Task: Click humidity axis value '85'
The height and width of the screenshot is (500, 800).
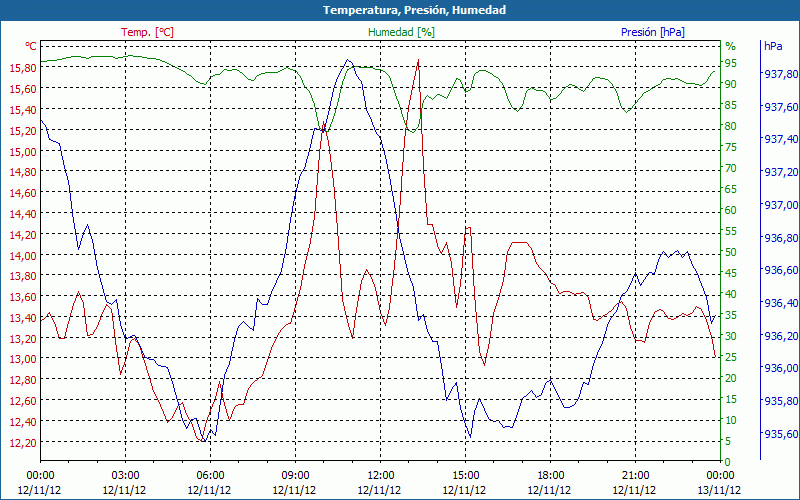Action: 731,105
